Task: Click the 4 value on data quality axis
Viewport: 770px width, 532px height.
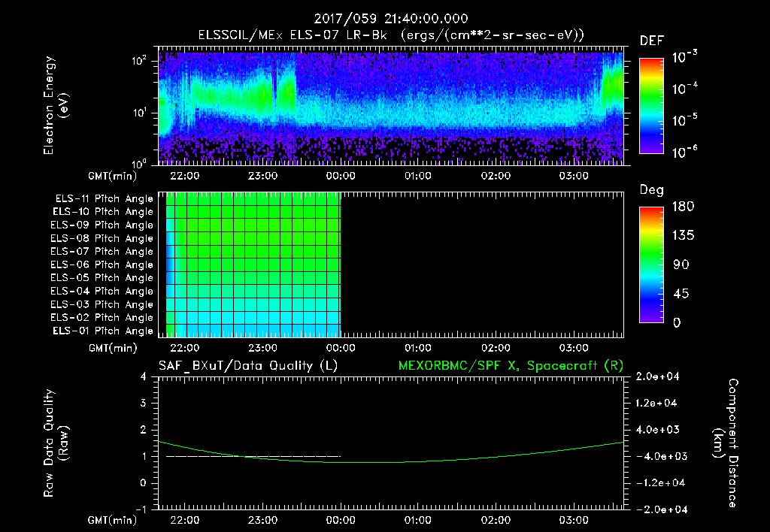Action: [x=144, y=376]
